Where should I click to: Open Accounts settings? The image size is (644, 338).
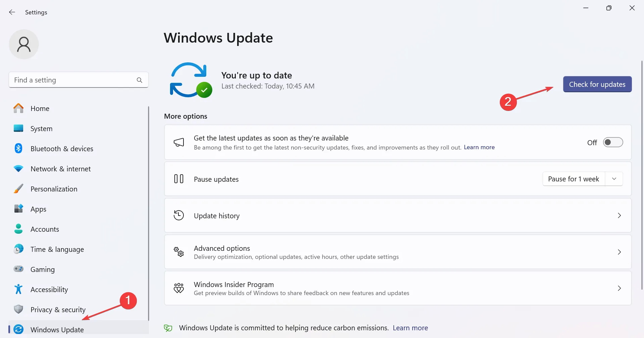[x=78, y=229]
